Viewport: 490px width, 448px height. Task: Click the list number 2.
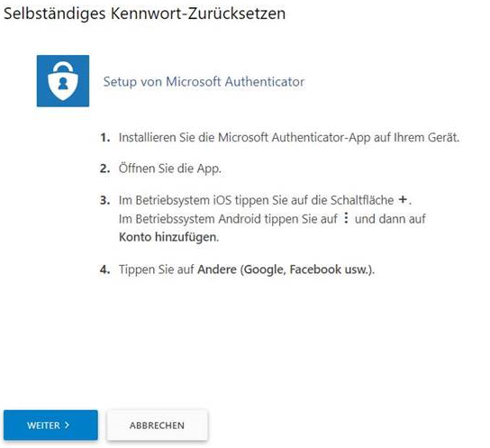105,169
